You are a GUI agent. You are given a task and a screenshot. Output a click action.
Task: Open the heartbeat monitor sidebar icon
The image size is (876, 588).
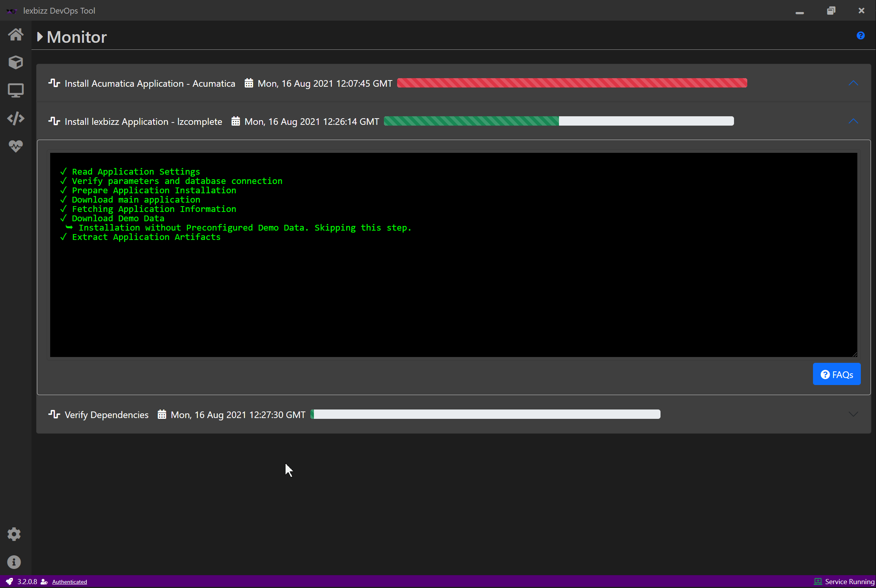(x=16, y=146)
